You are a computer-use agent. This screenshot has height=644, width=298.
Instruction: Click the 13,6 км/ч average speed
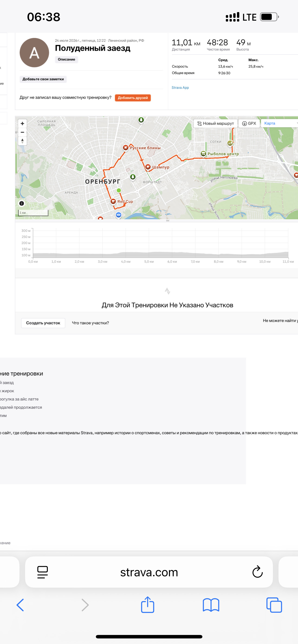click(225, 67)
